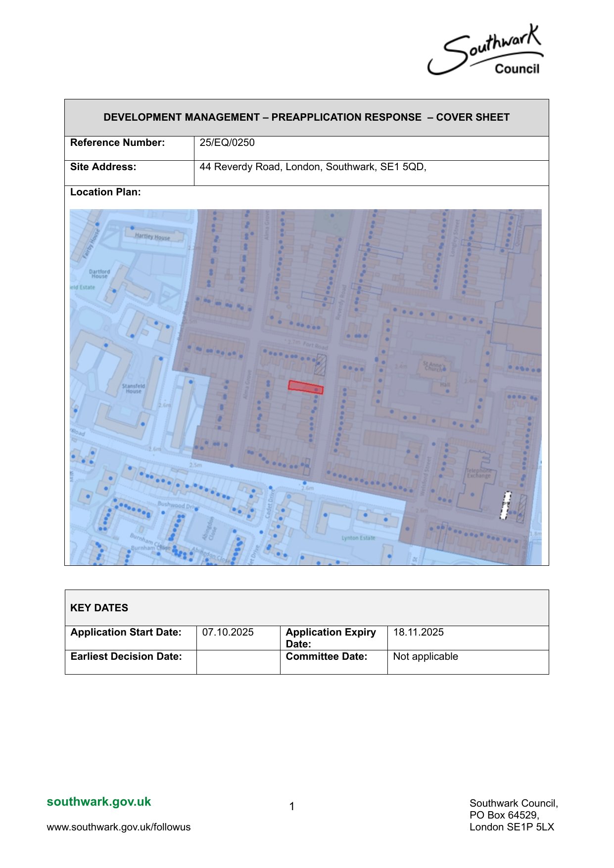Click the Dartford House map label
The width and height of the screenshot is (614, 868).
[x=99, y=274]
